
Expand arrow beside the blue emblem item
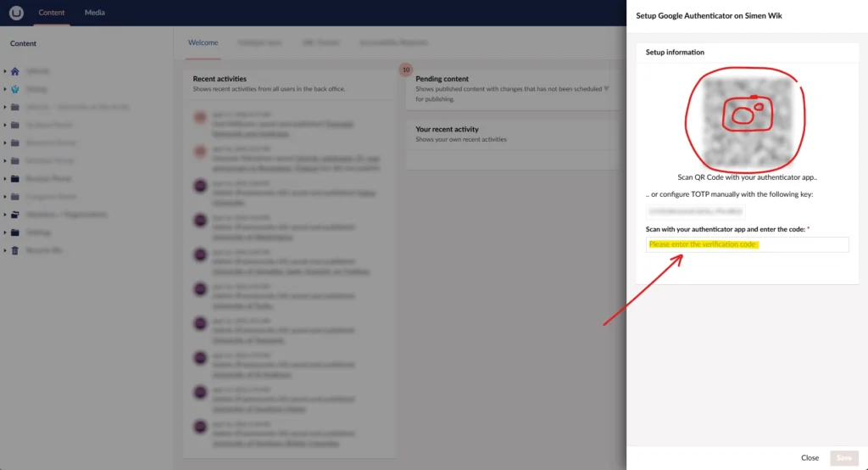(x=5, y=89)
